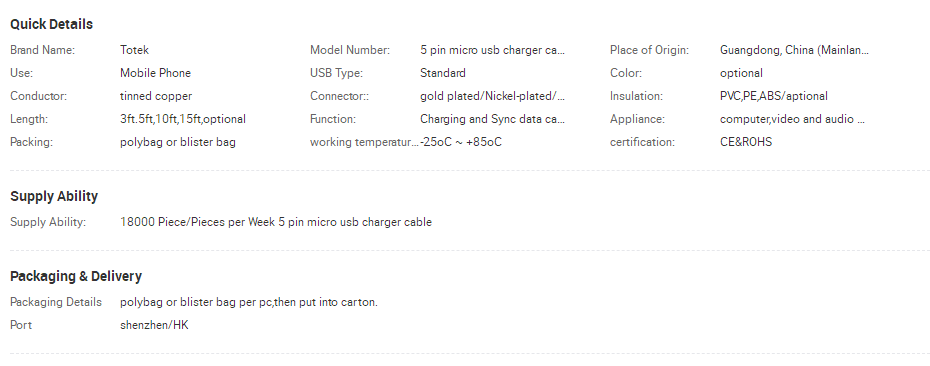Image resolution: width=930 pixels, height=366 pixels.
Task: Select the Totek brand name value
Action: point(135,50)
